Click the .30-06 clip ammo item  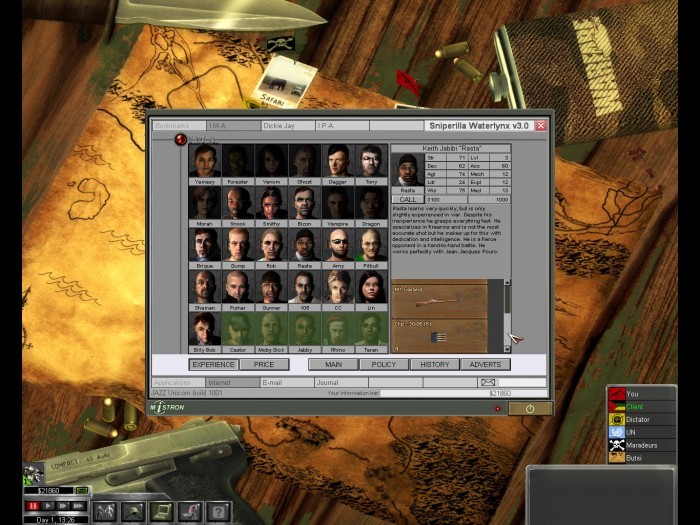[440, 336]
